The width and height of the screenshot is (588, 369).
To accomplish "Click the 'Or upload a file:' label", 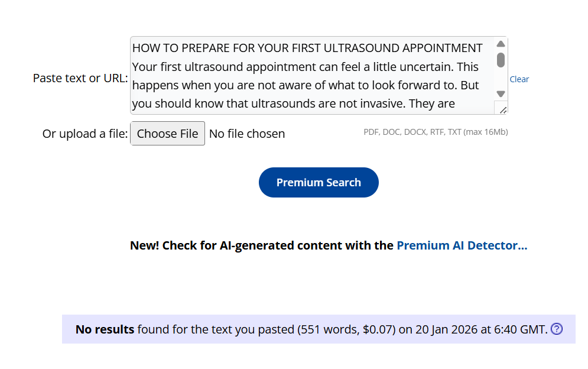I will [x=85, y=134].
